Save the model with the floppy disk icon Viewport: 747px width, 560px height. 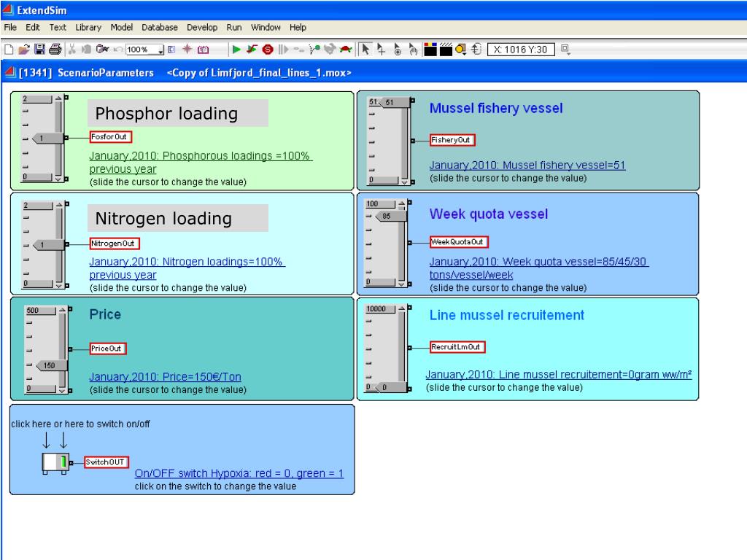[39, 49]
